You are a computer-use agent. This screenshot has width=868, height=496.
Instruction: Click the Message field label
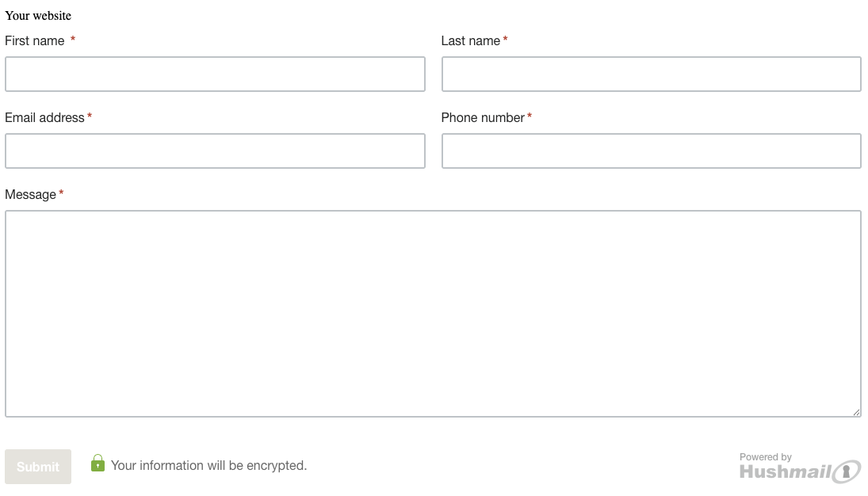click(30, 195)
